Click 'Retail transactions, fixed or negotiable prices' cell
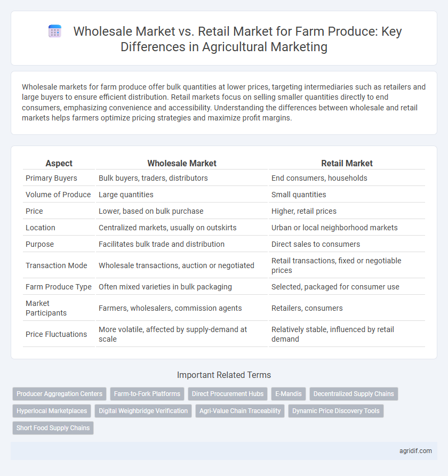The height and width of the screenshot is (476, 448). pos(336,265)
